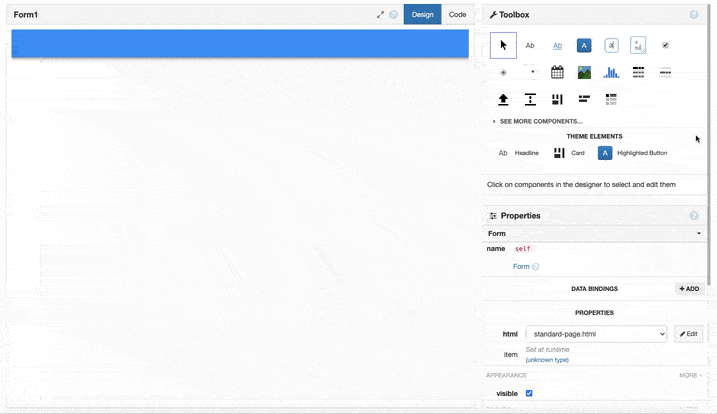Select the pointer tool in Toolbox
This screenshot has height=414, width=717.
tap(503, 45)
